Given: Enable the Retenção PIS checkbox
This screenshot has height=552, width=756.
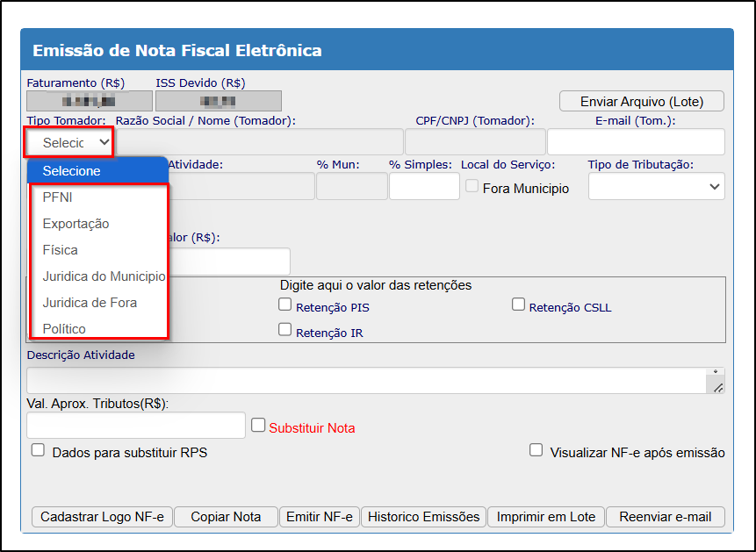Looking at the screenshot, I should (284, 305).
